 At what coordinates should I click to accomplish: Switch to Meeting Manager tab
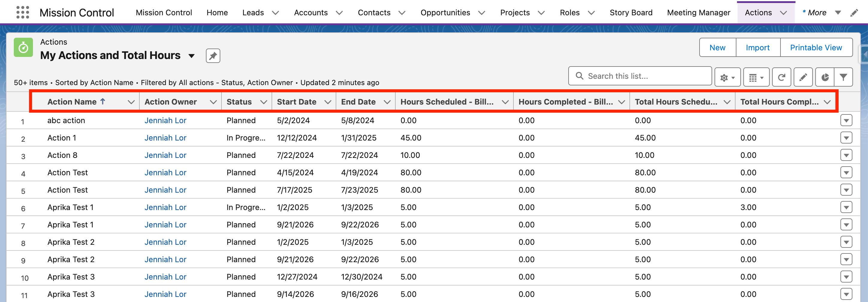699,13
